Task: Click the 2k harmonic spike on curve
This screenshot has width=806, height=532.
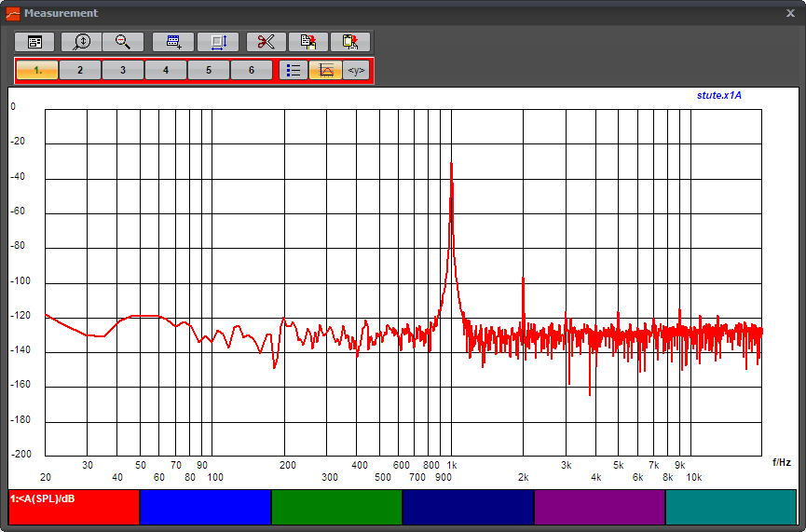Action: click(x=524, y=279)
